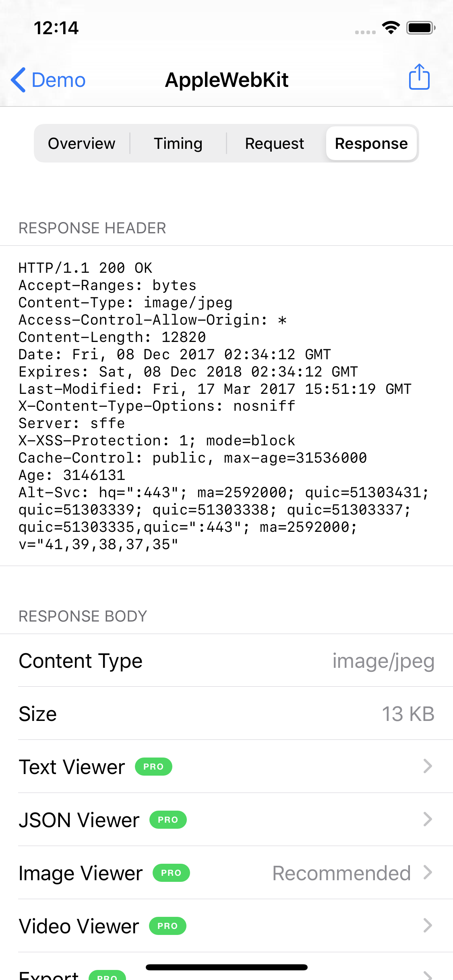Image resolution: width=453 pixels, height=980 pixels.
Task: Tap the PRO badge next to Video Viewer
Action: point(167,926)
